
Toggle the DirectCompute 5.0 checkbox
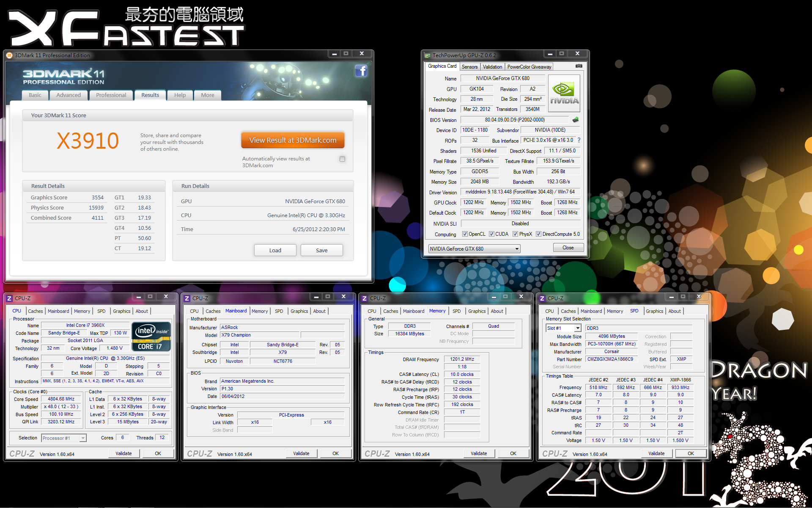click(x=538, y=234)
